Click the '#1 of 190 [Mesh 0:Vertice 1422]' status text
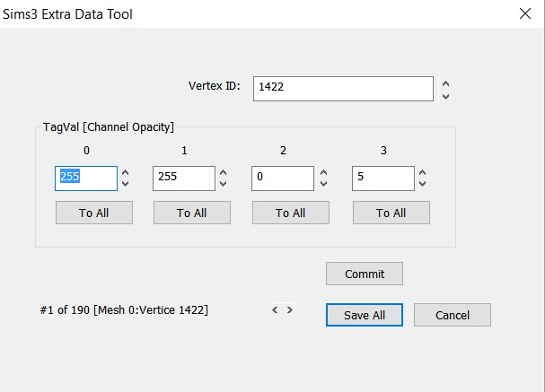Viewport: 545px width, 392px height. point(124,309)
